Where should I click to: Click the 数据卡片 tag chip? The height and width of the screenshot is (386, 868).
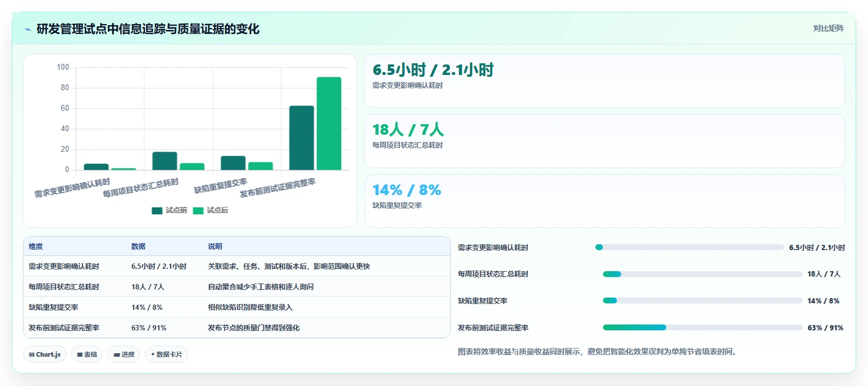tap(167, 354)
